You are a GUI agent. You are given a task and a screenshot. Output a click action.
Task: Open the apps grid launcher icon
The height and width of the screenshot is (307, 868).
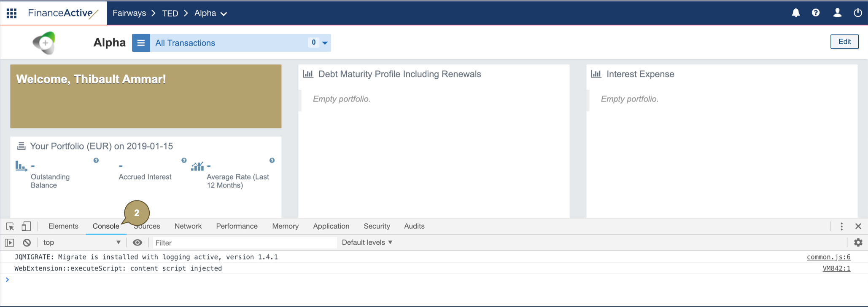click(11, 13)
